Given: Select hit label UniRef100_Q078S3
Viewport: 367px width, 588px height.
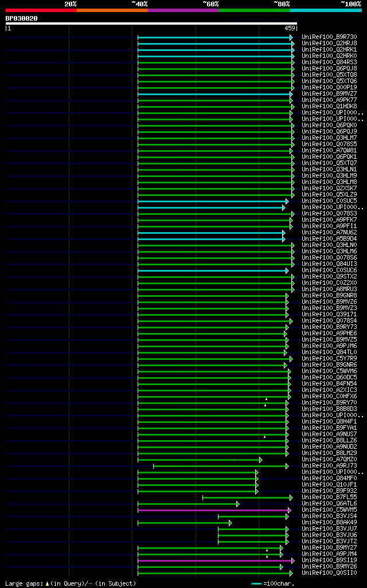Looking at the screenshot, I should click(x=330, y=213).
